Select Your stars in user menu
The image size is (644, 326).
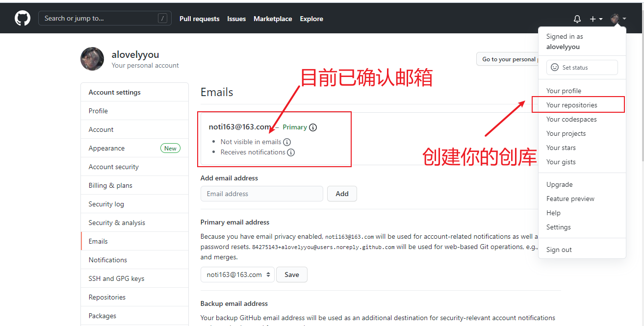(x=582, y=148)
